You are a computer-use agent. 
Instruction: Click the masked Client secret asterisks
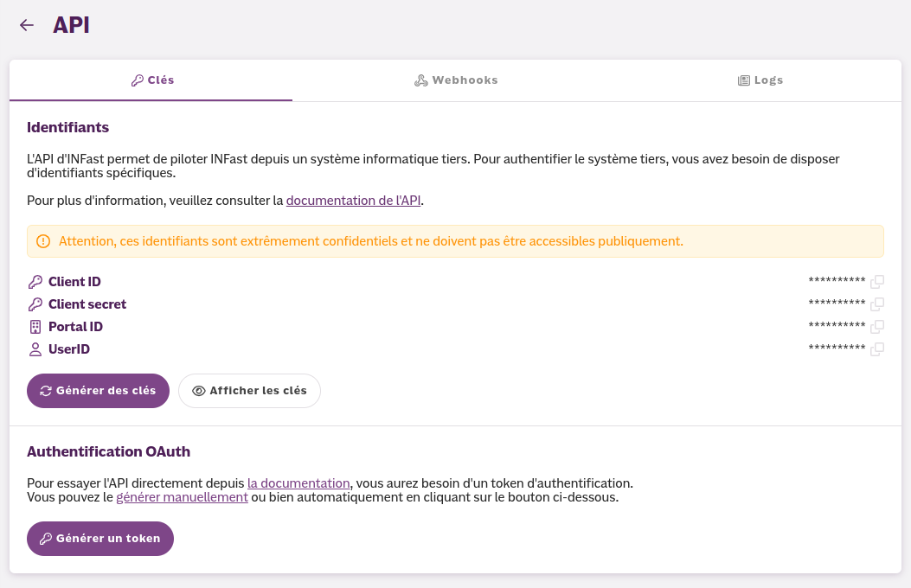837,303
